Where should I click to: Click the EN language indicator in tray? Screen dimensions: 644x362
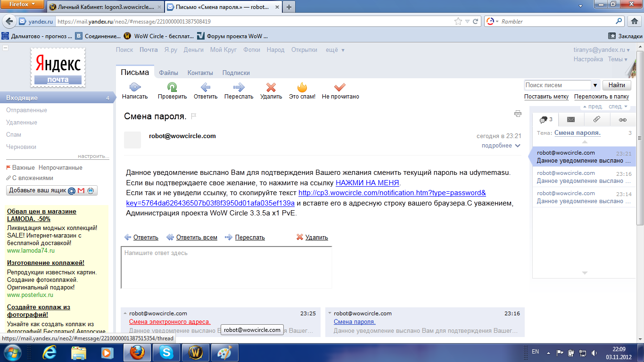click(535, 352)
